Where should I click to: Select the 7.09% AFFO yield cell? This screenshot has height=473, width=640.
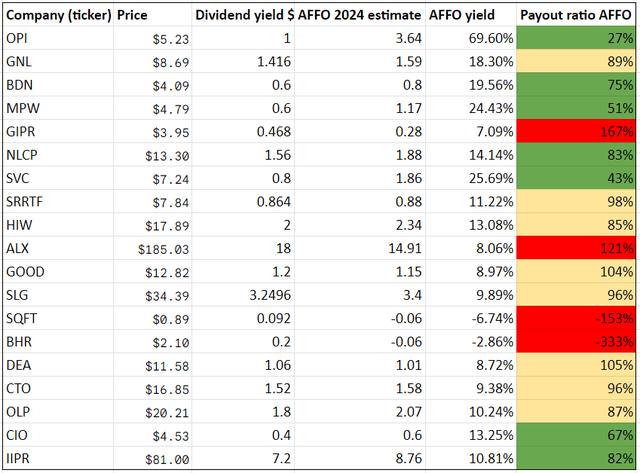coord(471,131)
